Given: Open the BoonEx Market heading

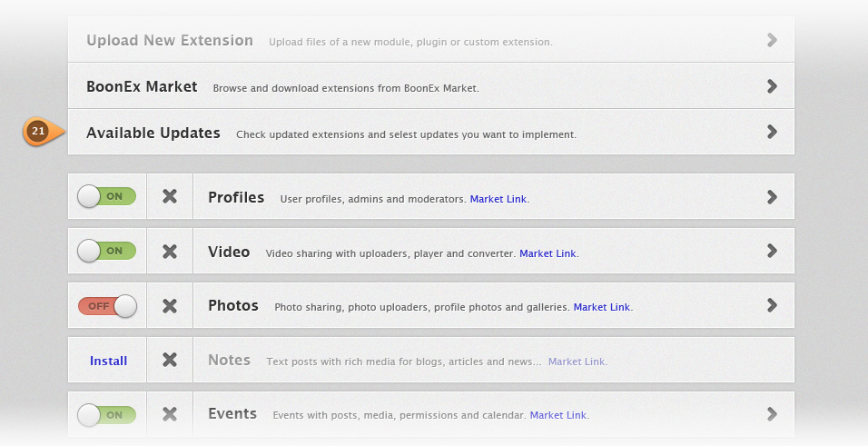Looking at the screenshot, I should [x=142, y=86].
